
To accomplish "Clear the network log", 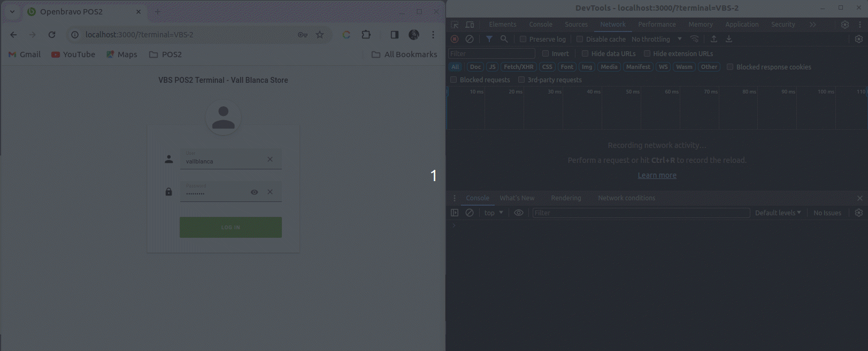I will coord(470,39).
